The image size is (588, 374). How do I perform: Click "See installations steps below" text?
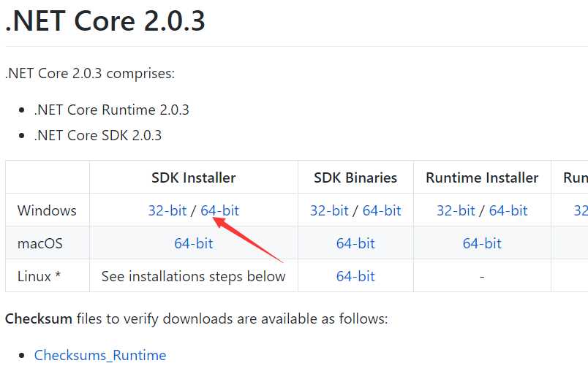click(x=194, y=276)
